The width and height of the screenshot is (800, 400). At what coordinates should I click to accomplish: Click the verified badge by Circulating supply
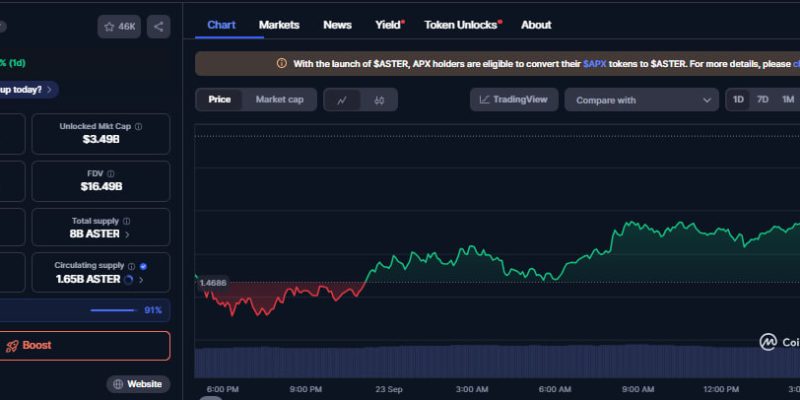(144, 266)
